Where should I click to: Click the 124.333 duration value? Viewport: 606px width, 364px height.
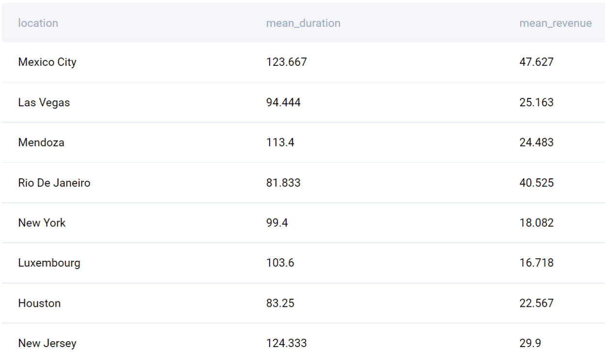287,344
